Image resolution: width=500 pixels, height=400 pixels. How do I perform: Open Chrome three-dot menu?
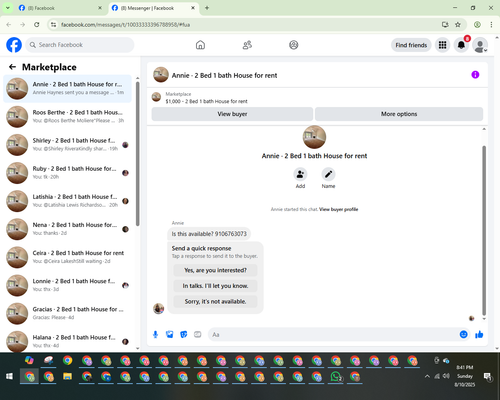click(x=491, y=25)
